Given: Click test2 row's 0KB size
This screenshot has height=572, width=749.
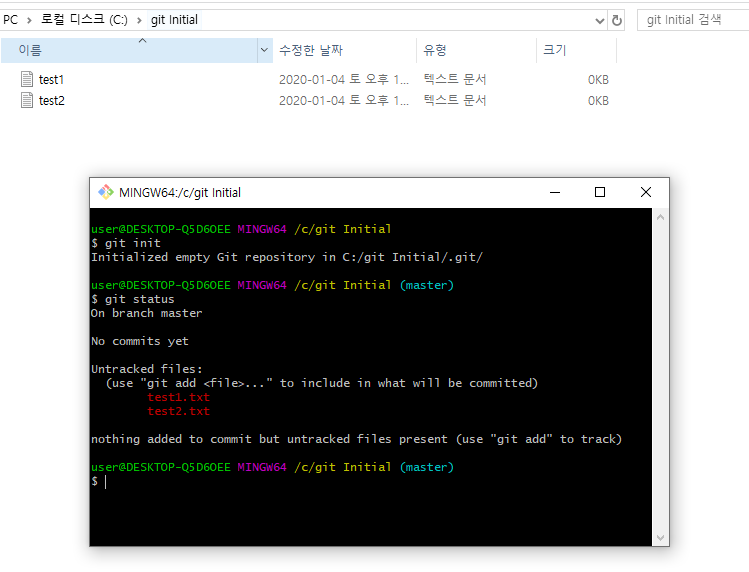Looking at the screenshot, I should 598,101.
